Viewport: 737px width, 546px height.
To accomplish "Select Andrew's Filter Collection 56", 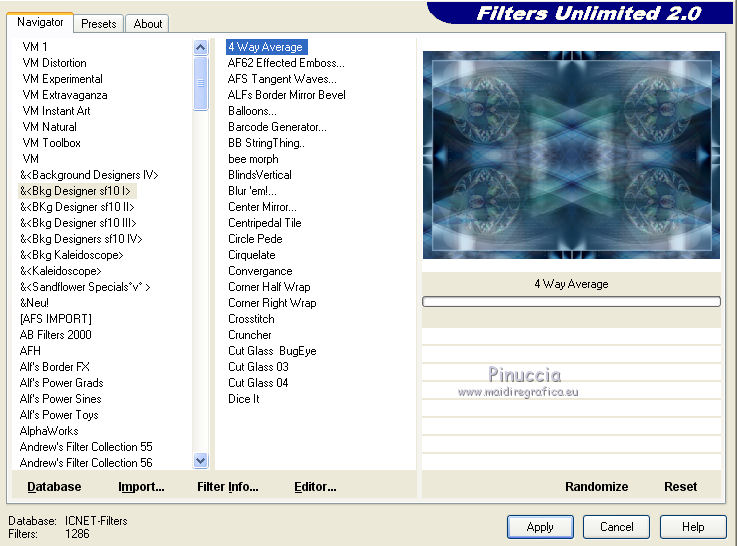I will (86, 462).
